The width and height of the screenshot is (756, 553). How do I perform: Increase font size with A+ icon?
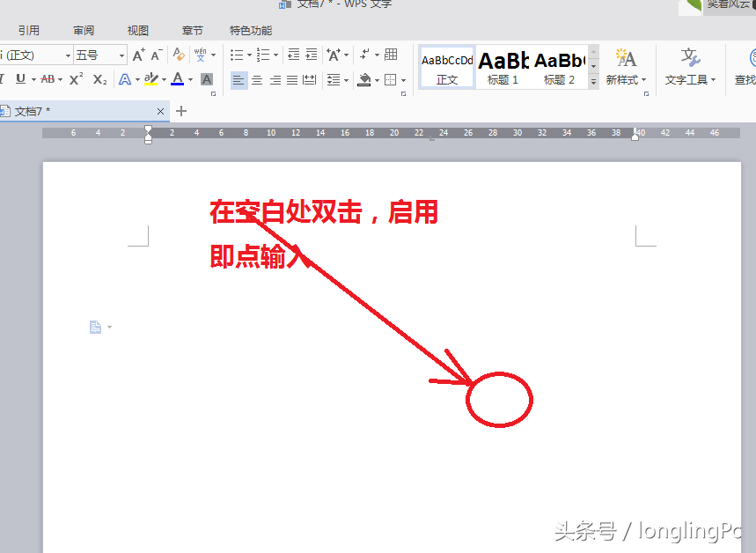tap(138, 55)
